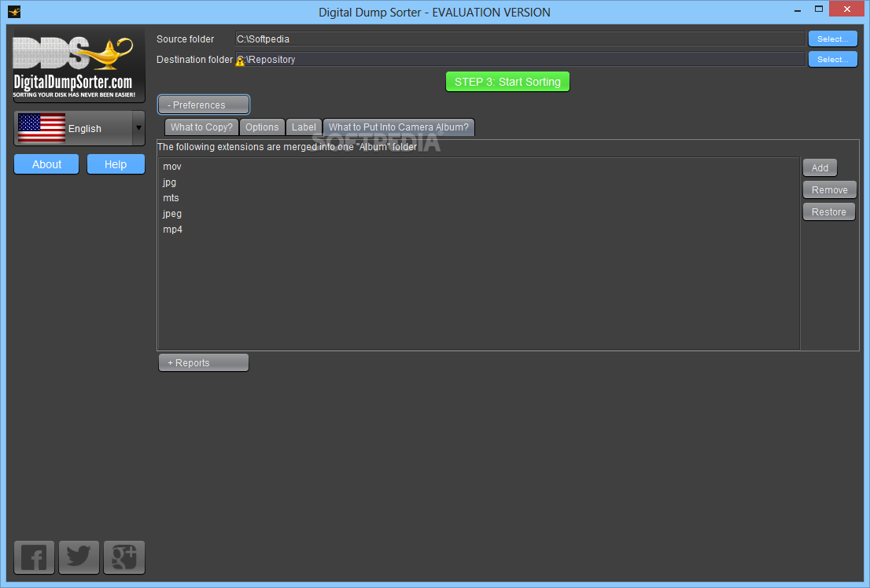Click the app icon in the title bar

tap(14, 12)
